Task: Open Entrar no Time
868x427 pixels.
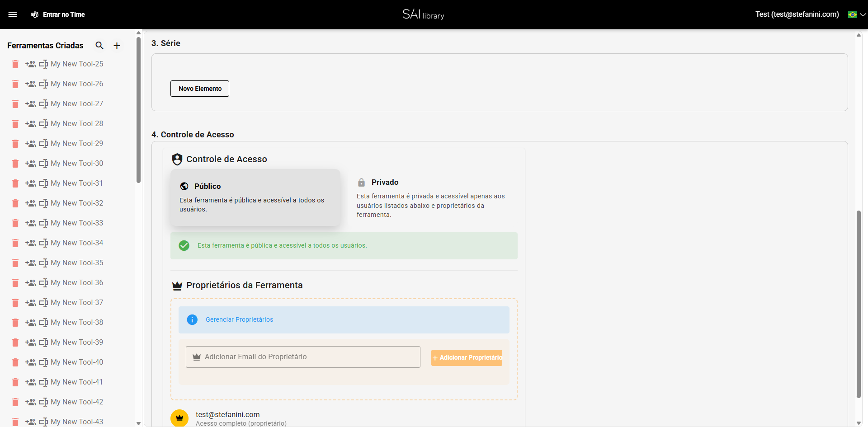Action: [58, 14]
